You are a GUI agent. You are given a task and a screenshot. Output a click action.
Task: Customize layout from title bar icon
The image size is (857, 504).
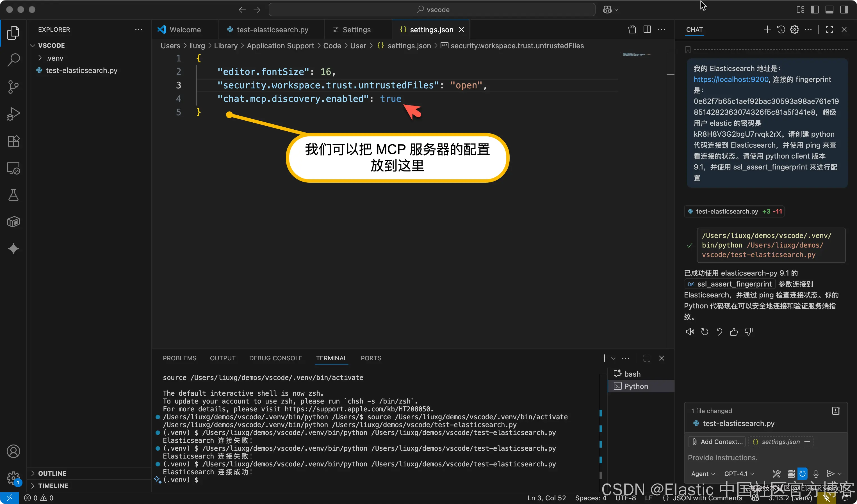pyautogui.click(x=800, y=10)
